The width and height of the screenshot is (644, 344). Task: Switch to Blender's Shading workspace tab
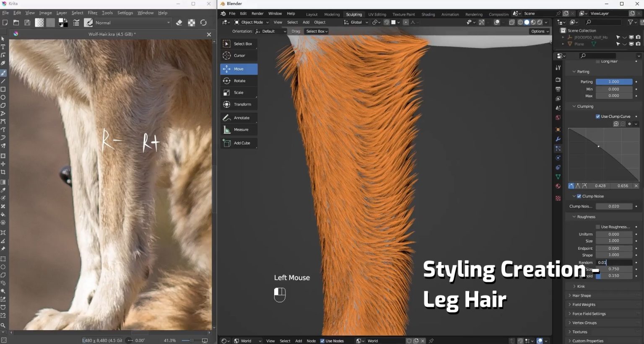point(428,14)
